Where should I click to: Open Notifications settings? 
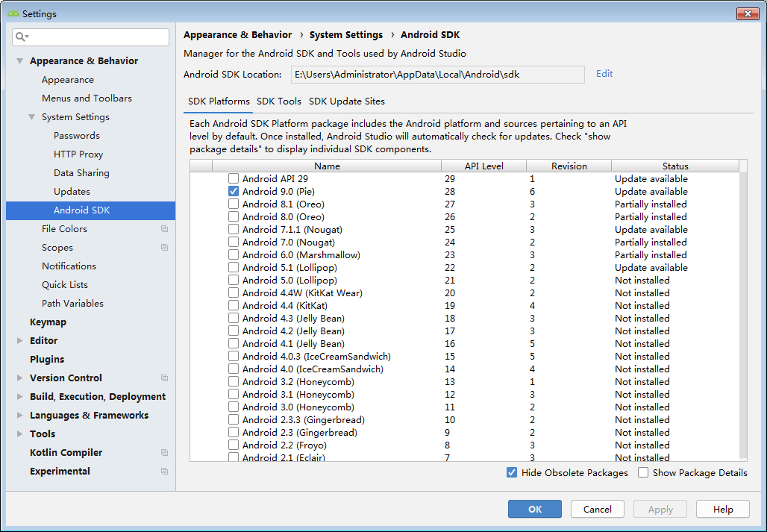click(69, 266)
